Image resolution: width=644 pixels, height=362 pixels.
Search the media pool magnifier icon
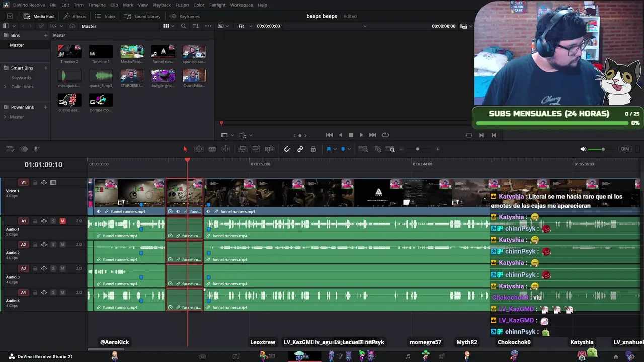click(183, 26)
